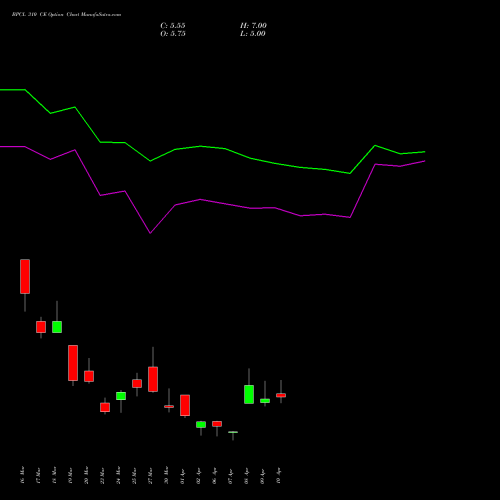Click the 27 Mar date axis label

(150, 475)
